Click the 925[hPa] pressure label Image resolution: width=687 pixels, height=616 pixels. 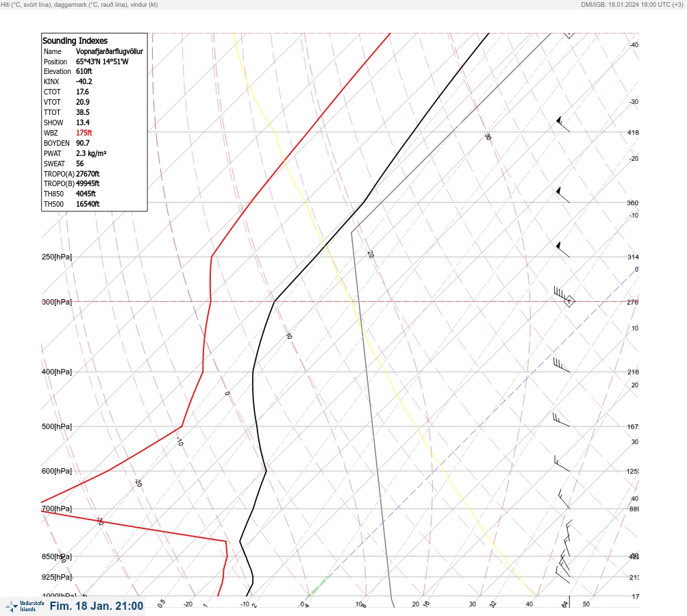[x=57, y=577]
